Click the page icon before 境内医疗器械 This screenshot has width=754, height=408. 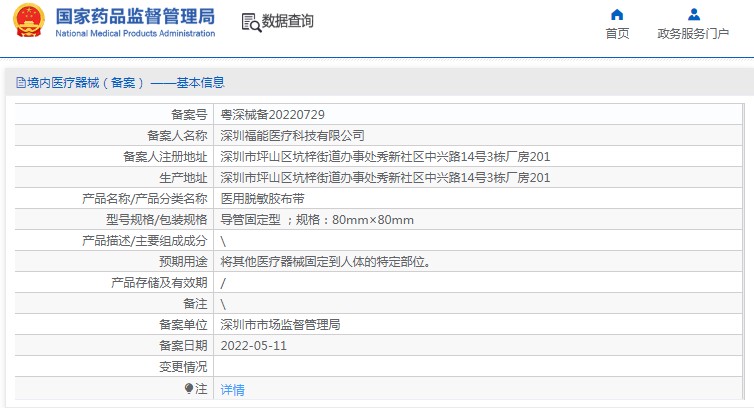tap(20, 83)
